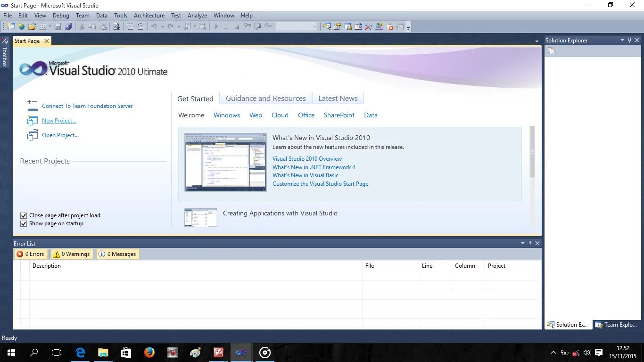Select the SharePoint sub-tab

pos(339,115)
